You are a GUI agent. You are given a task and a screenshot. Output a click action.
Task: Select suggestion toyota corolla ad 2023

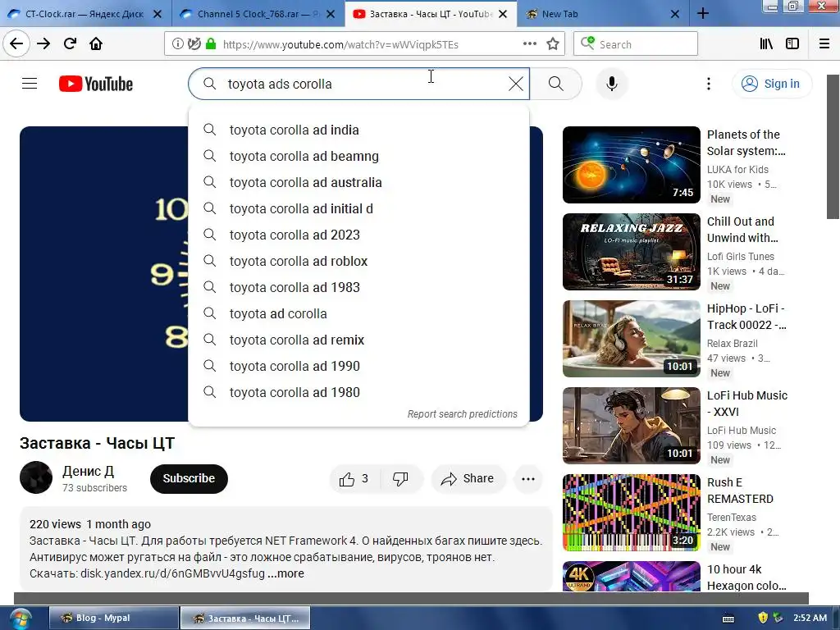click(x=359, y=235)
